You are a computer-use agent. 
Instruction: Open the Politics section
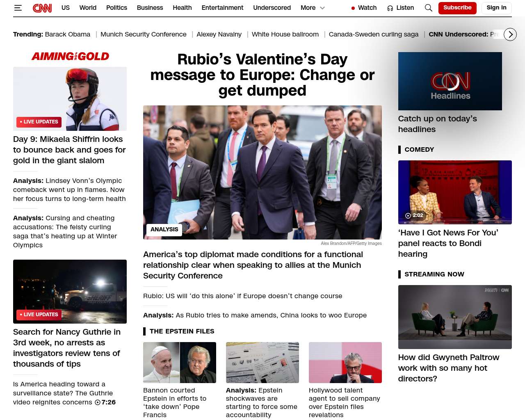(x=116, y=8)
